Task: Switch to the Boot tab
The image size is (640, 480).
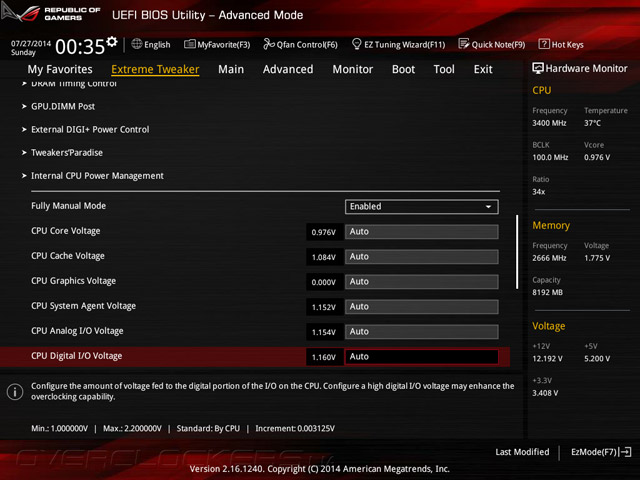Action: [403, 69]
